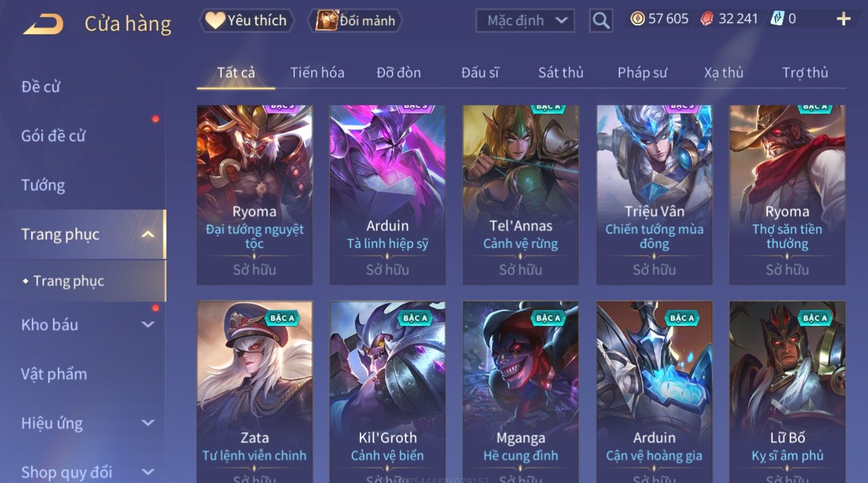Switch to the Sát thủ tab
This screenshot has width=868, height=483.
coord(561,73)
